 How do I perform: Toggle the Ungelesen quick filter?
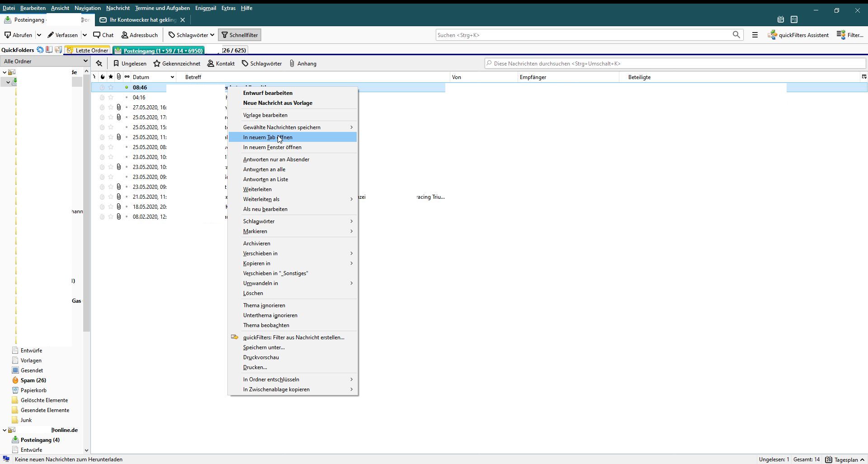pos(130,64)
